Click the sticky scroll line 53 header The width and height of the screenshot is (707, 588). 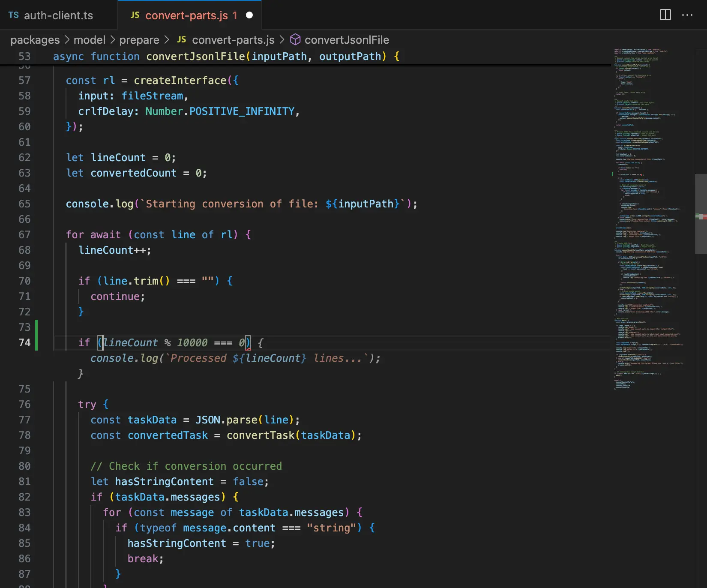click(x=305, y=57)
